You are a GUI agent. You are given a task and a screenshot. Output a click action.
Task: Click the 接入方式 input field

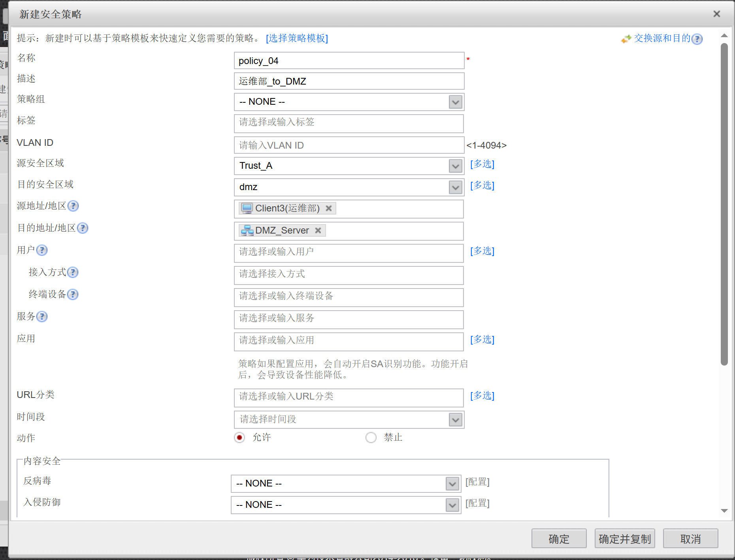pyautogui.click(x=349, y=275)
